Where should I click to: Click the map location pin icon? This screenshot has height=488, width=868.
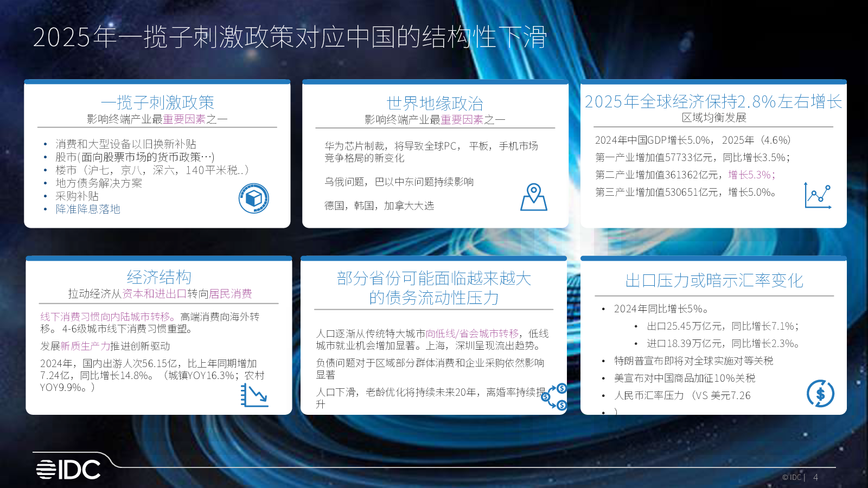[534, 197]
